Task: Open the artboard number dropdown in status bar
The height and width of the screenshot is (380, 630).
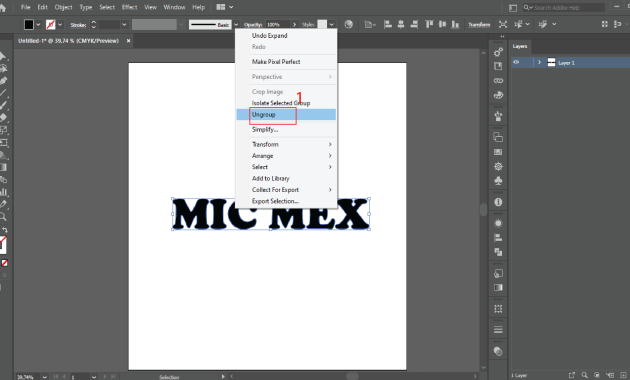Action: pos(94,377)
